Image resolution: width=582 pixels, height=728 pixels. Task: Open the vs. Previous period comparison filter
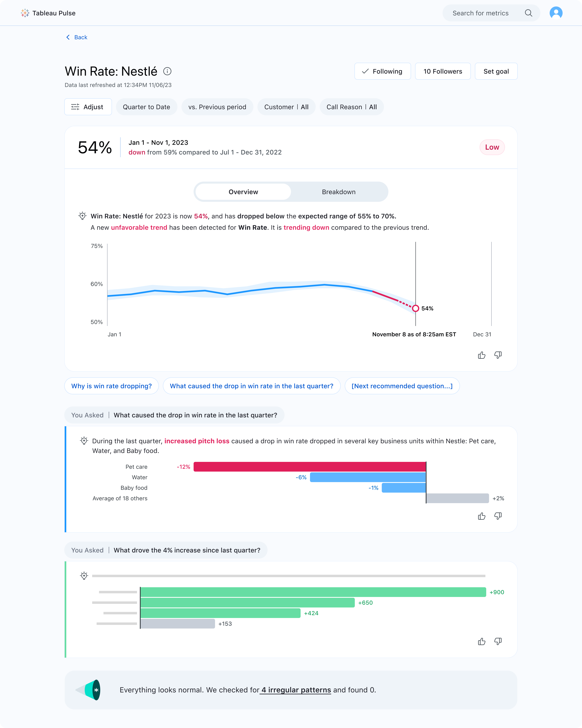[217, 107]
